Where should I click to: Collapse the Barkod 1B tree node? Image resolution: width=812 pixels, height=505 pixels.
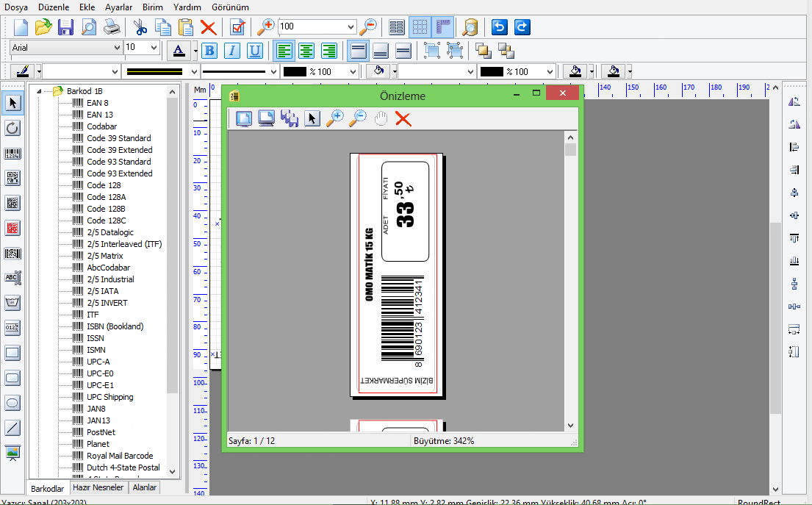(x=39, y=91)
